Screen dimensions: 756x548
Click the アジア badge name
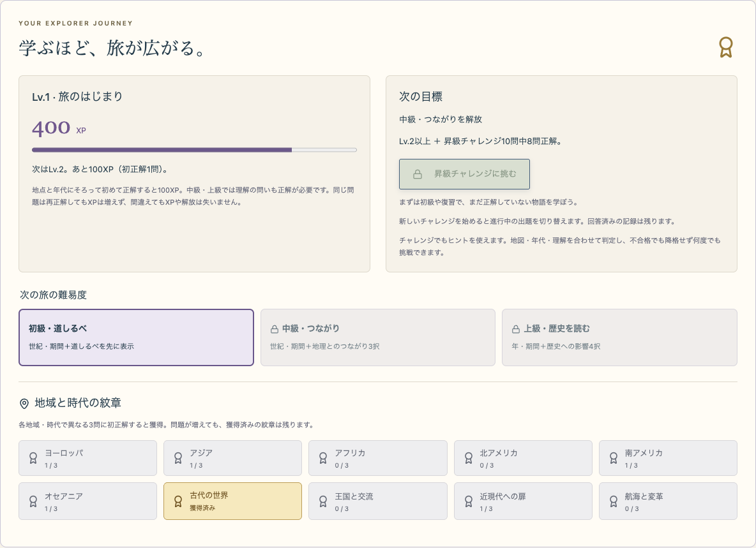201,453
